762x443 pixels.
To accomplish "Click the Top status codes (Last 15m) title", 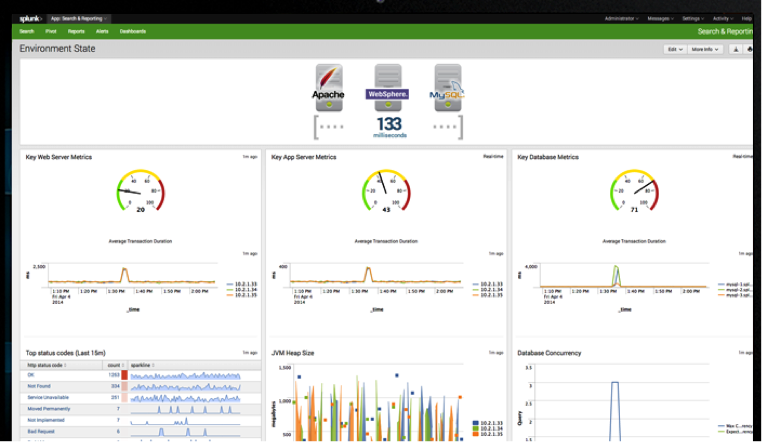I will pos(66,353).
